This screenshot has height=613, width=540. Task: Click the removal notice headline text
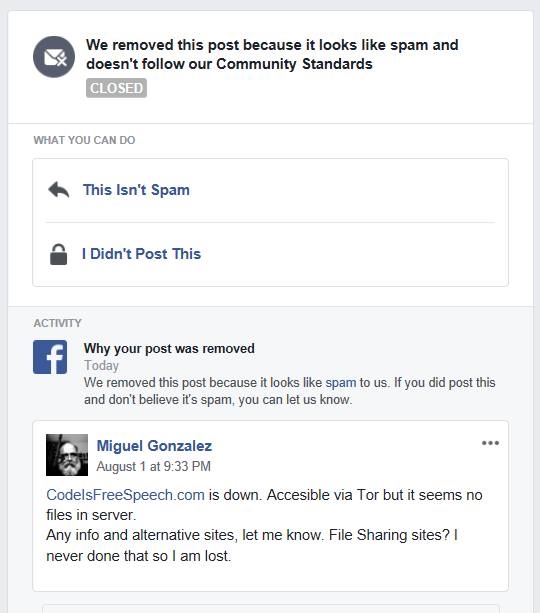272,54
